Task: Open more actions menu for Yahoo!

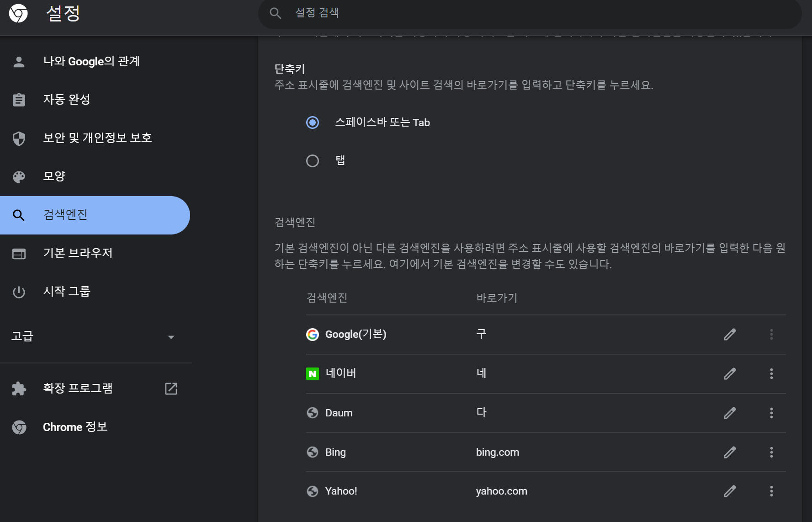Action: (771, 491)
